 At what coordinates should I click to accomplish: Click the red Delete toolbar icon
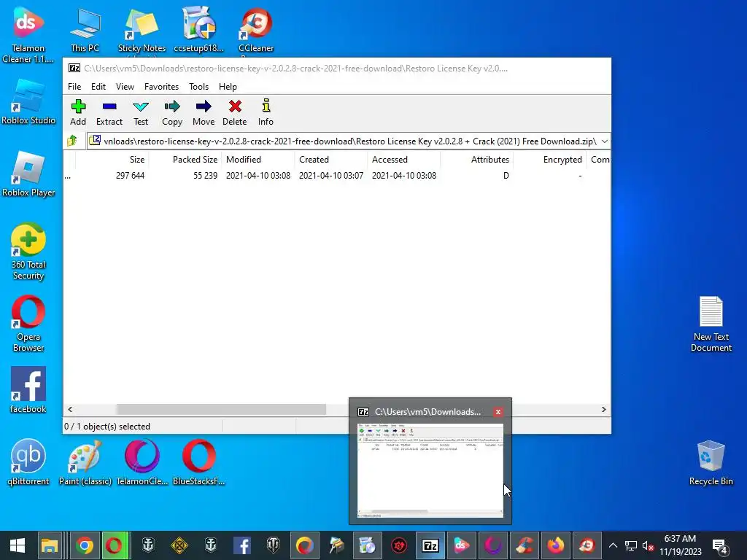234,112
